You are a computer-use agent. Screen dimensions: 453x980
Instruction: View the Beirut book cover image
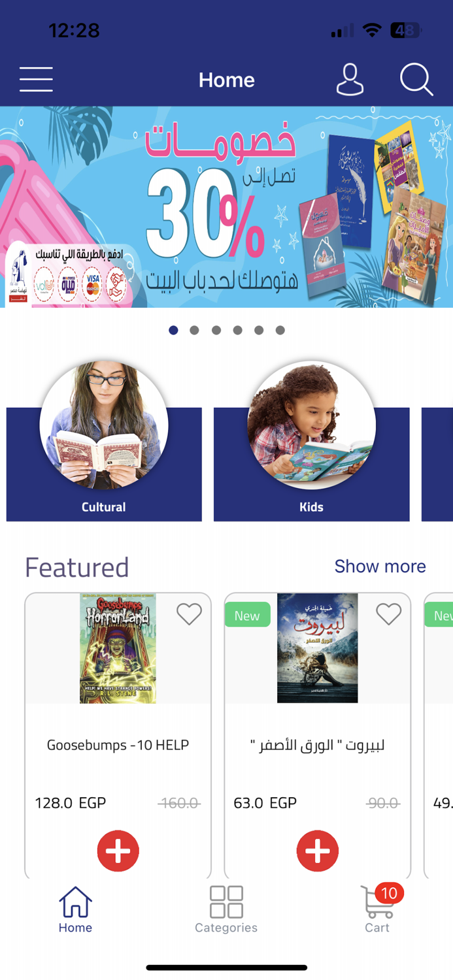(x=318, y=648)
